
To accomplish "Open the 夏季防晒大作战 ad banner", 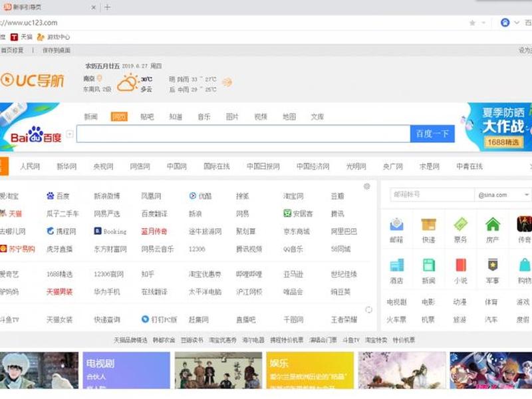I will pos(499,127).
